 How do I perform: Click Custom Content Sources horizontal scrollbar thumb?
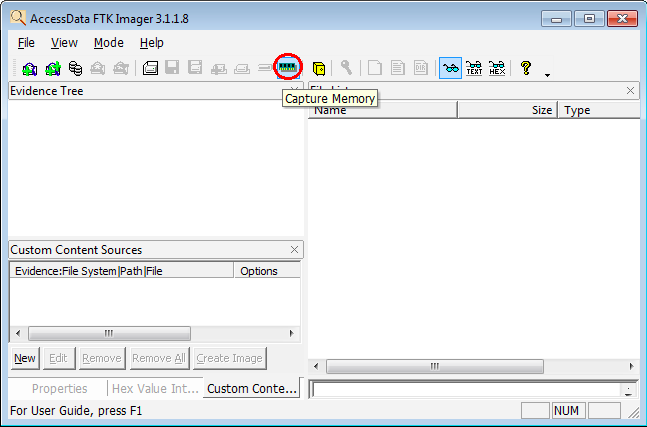click(109, 333)
